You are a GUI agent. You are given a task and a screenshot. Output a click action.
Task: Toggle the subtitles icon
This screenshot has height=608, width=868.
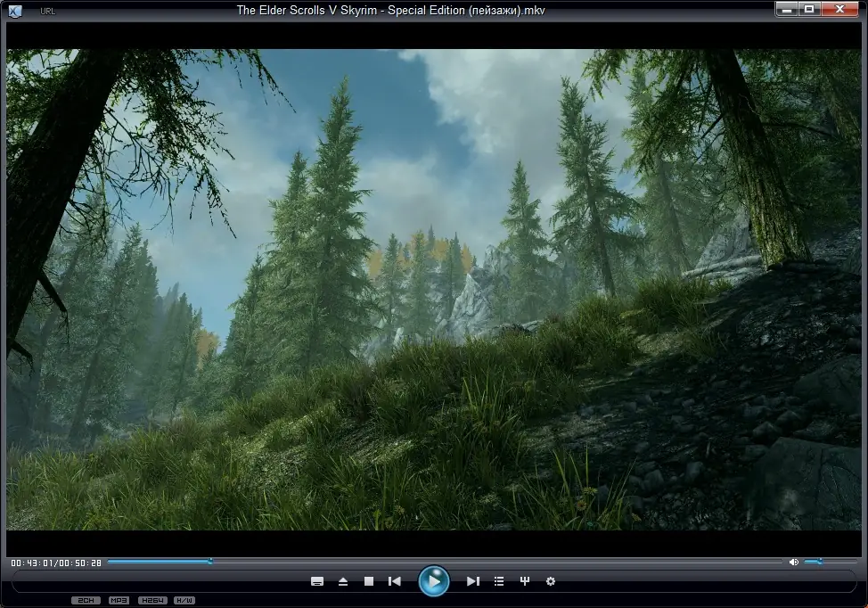pyautogui.click(x=317, y=581)
